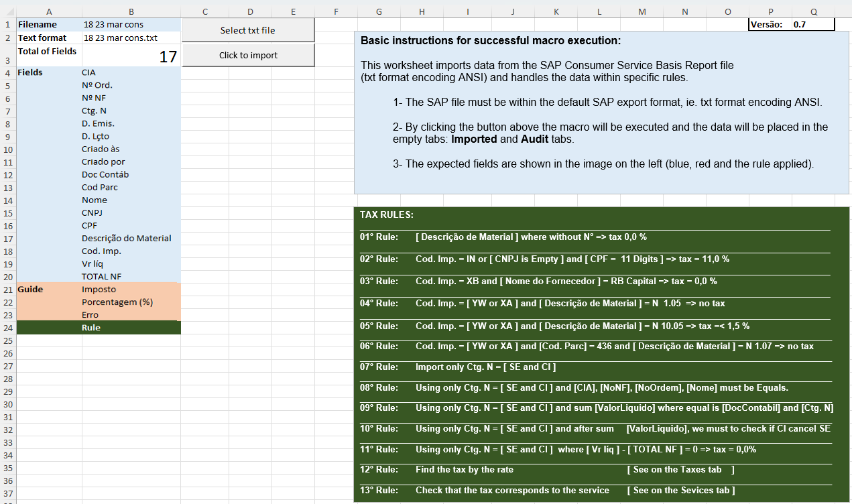Click the cell containing '18 23 mar cons.txt'

tap(131, 38)
